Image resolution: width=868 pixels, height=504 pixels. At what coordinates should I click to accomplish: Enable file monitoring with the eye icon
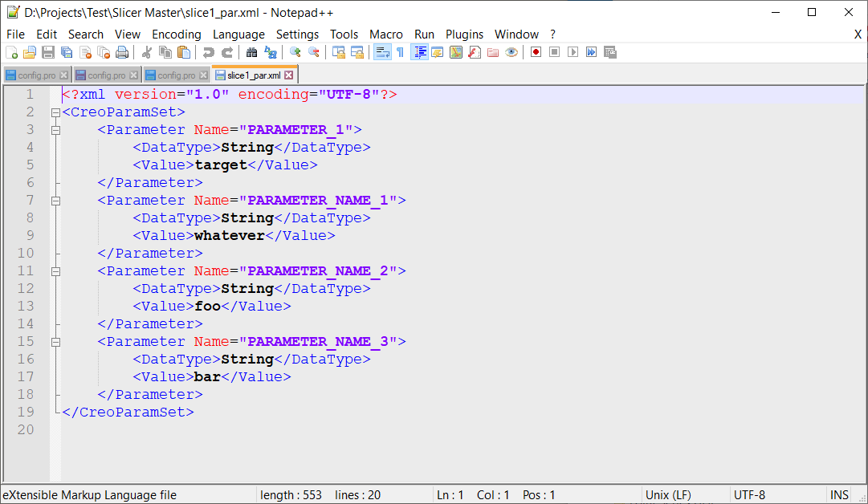pyautogui.click(x=511, y=51)
